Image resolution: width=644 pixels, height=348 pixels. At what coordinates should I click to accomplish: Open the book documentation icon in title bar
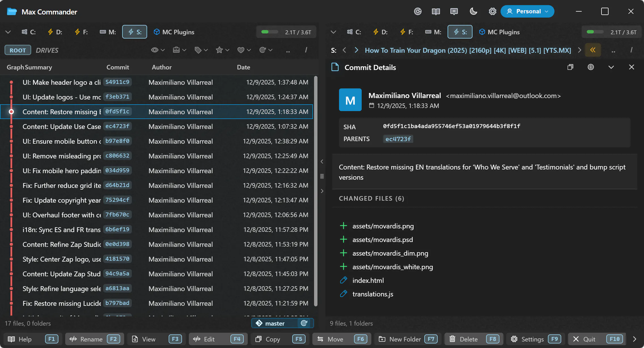(436, 11)
